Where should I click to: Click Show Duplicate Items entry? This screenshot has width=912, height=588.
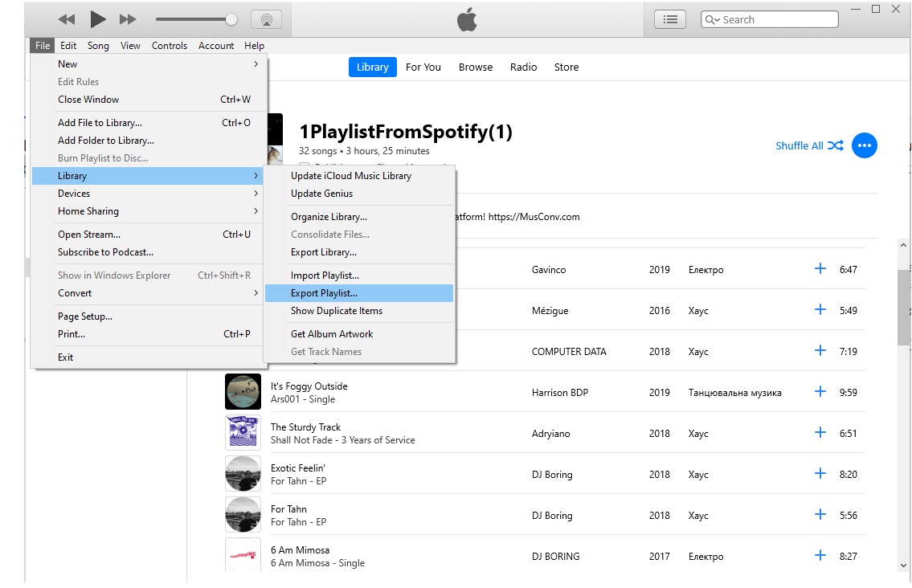(359, 311)
